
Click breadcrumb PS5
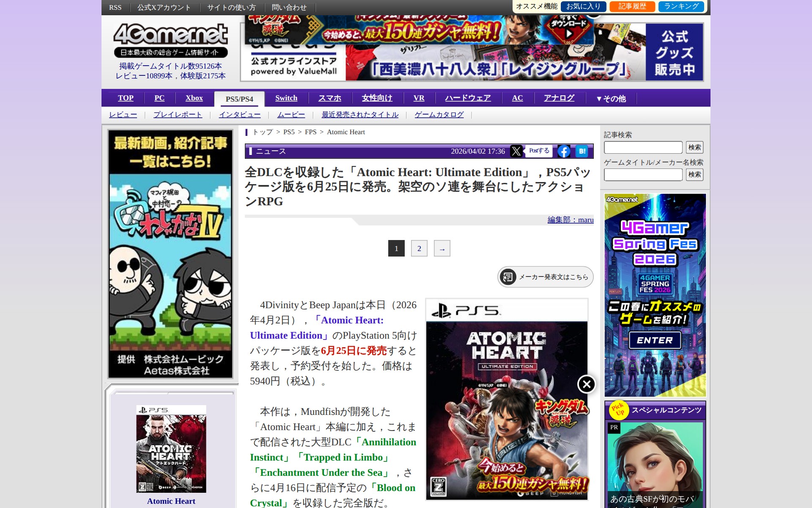[289, 132]
